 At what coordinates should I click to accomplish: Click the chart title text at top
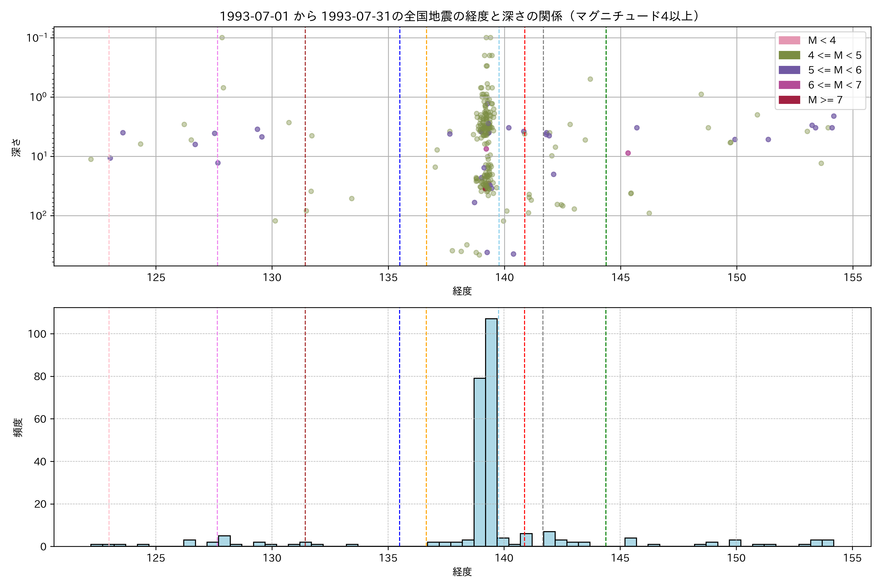459,16
